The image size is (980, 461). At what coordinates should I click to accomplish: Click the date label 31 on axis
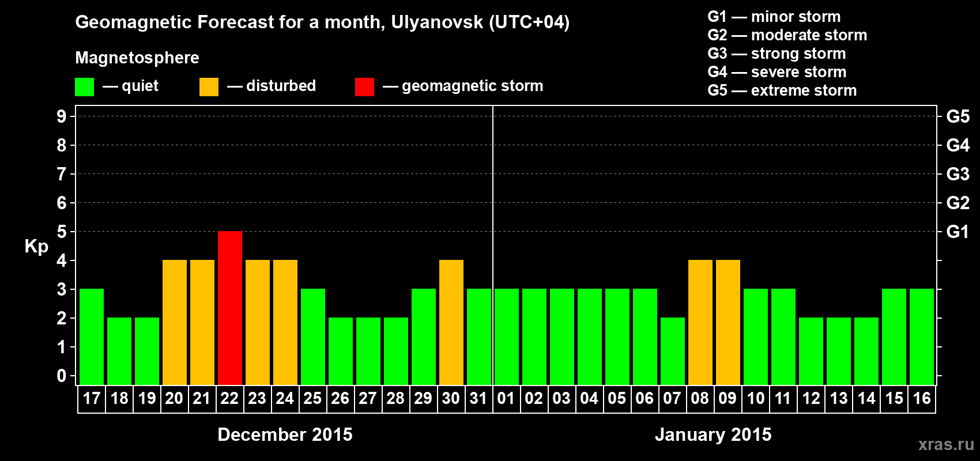[478, 398]
